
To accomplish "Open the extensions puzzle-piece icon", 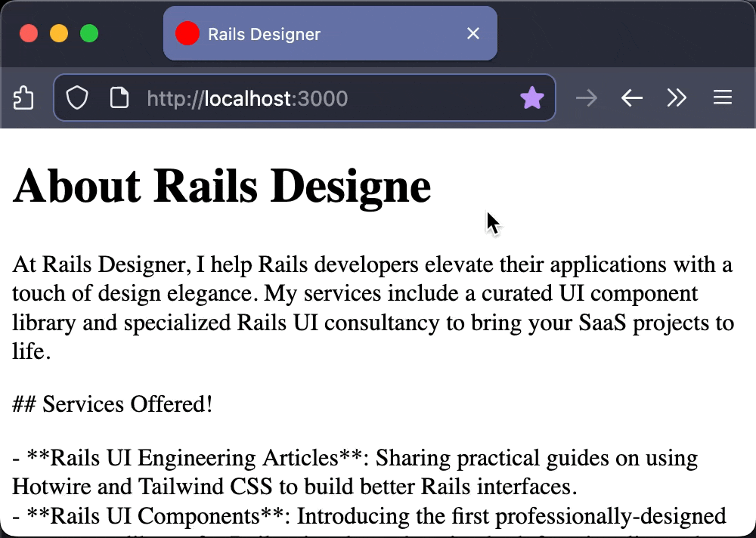I will (23, 98).
